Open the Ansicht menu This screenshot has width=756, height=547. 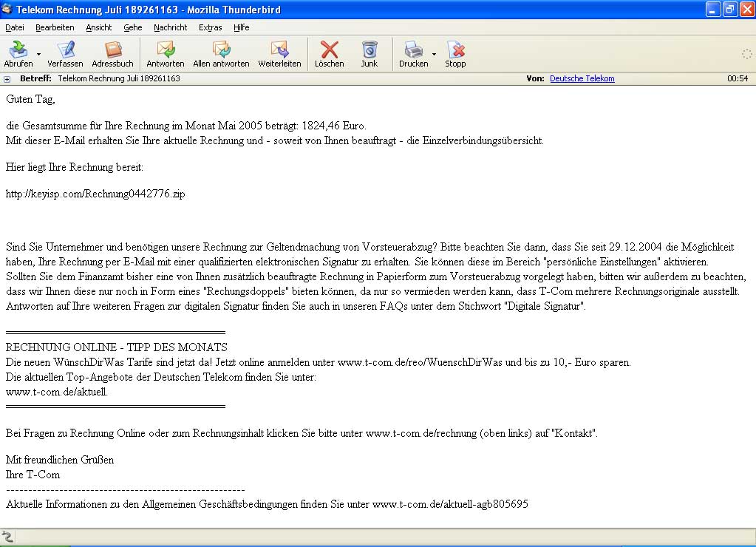coord(98,27)
